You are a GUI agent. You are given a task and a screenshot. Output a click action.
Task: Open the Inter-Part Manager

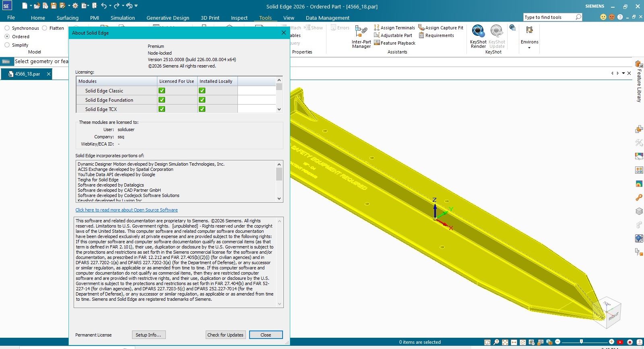361,37
